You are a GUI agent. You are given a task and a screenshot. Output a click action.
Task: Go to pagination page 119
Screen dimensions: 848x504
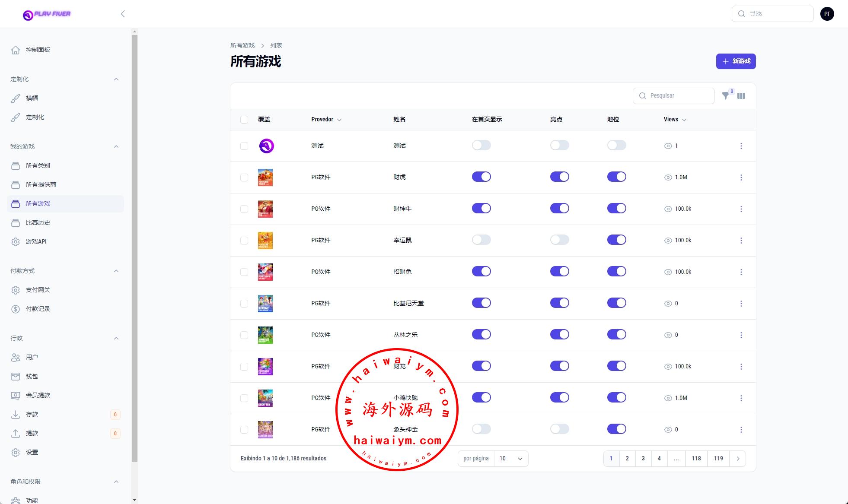(x=718, y=458)
